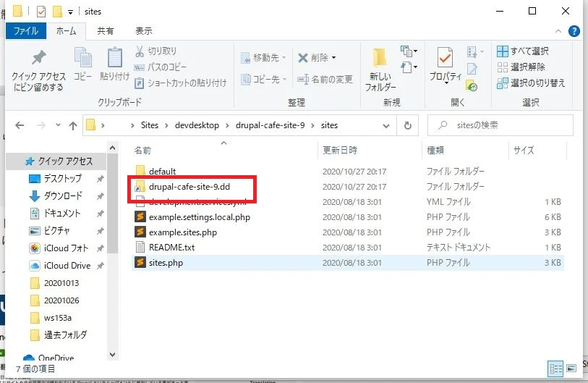Switch to the View (表示) tab

tap(144, 31)
